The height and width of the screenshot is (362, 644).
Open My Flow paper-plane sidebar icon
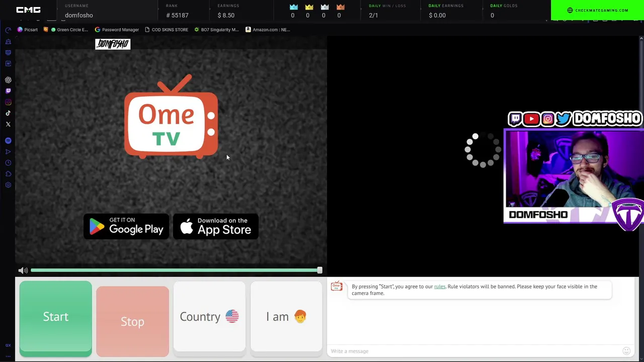click(8, 152)
